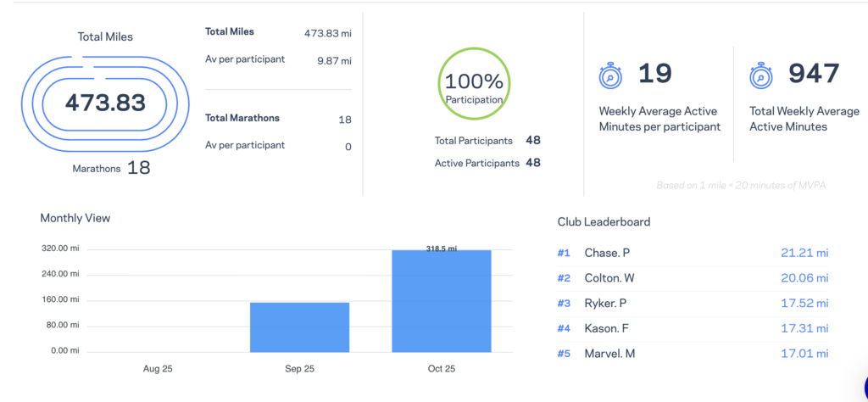Click the 21.21 mi leaderboard distance
This screenshot has height=402, width=868.
[804, 253]
